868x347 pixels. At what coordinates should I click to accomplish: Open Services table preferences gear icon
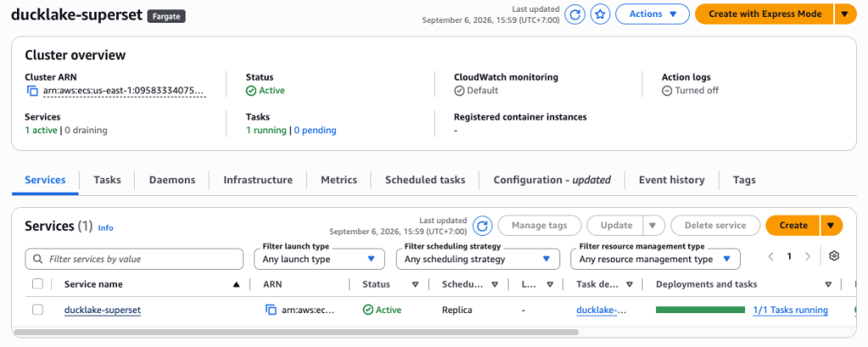tap(834, 255)
